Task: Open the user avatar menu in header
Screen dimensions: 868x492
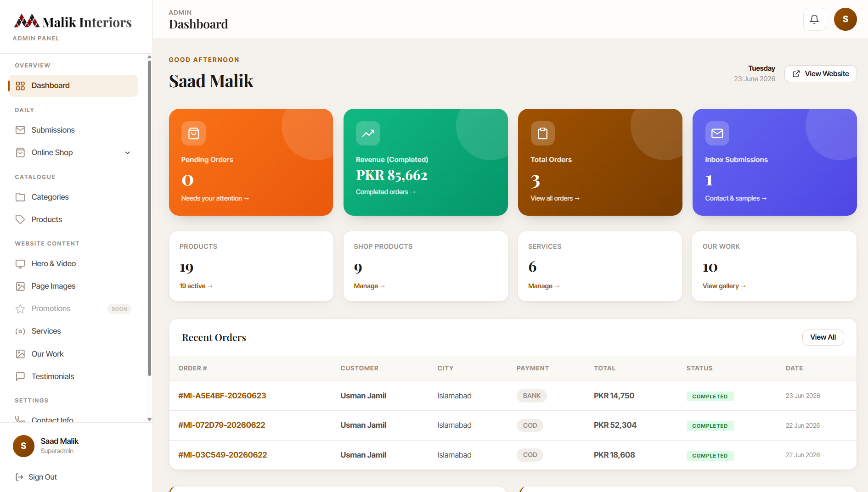Action: [845, 19]
